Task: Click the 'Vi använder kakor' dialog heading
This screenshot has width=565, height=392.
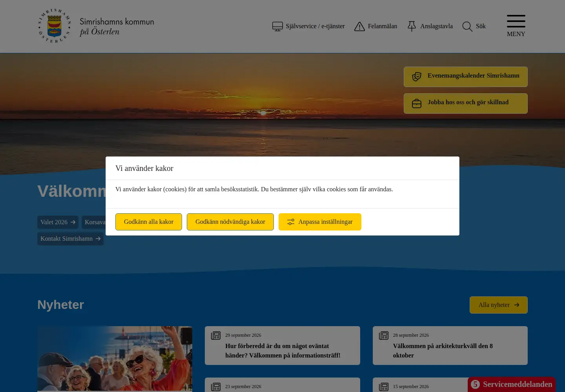Action: (x=144, y=168)
